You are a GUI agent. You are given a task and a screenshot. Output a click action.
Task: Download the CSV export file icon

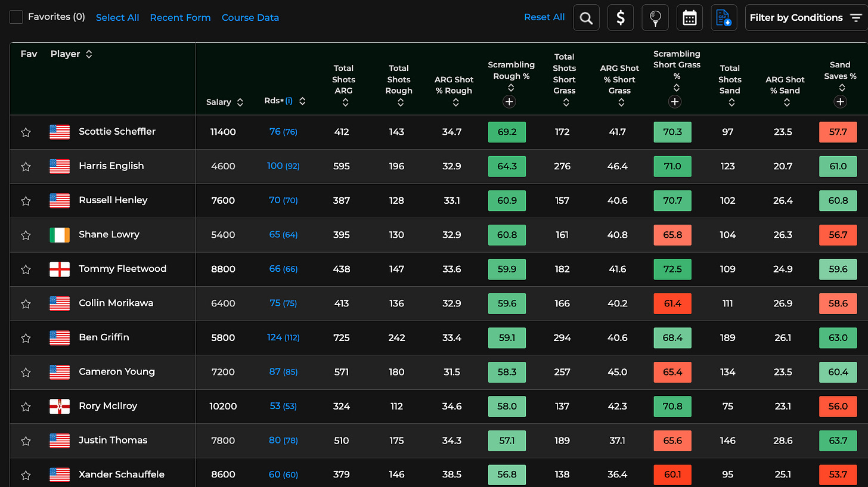pos(724,18)
